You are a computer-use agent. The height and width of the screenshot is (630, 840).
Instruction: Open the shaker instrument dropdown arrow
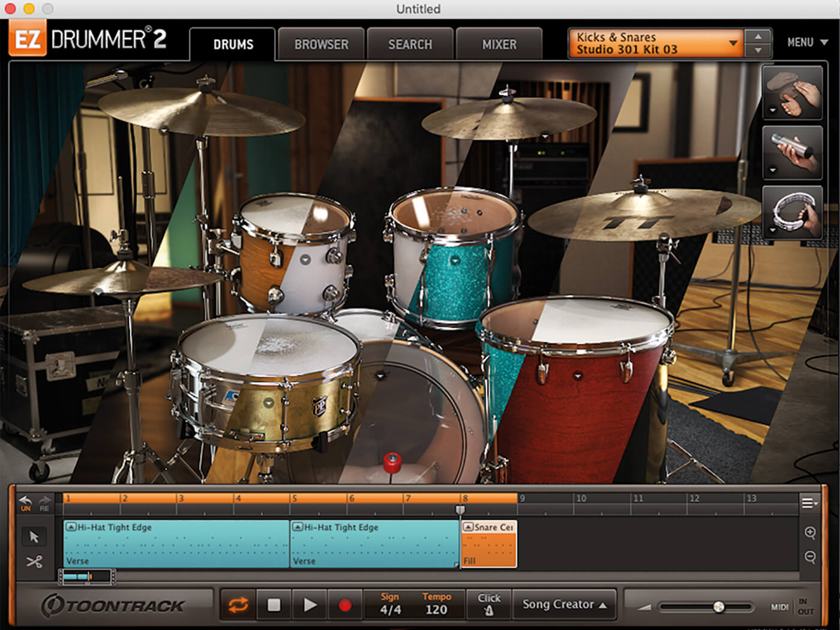pyautogui.click(x=773, y=170)
